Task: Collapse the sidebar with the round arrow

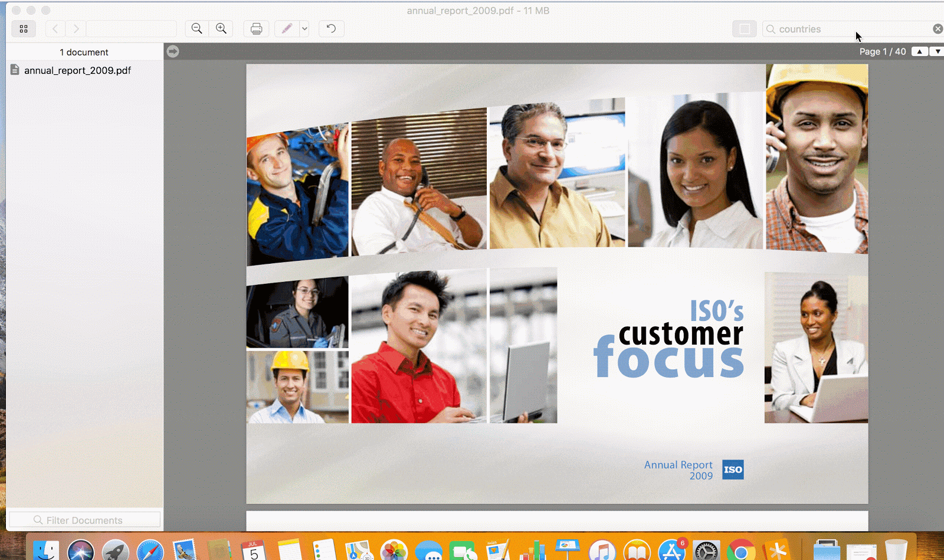Action: (172, 51)
